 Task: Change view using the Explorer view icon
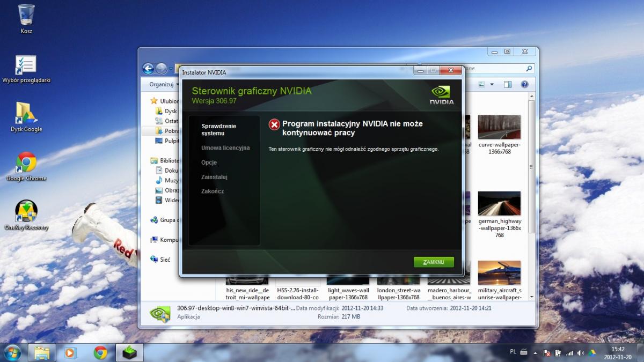pos(482,84)
